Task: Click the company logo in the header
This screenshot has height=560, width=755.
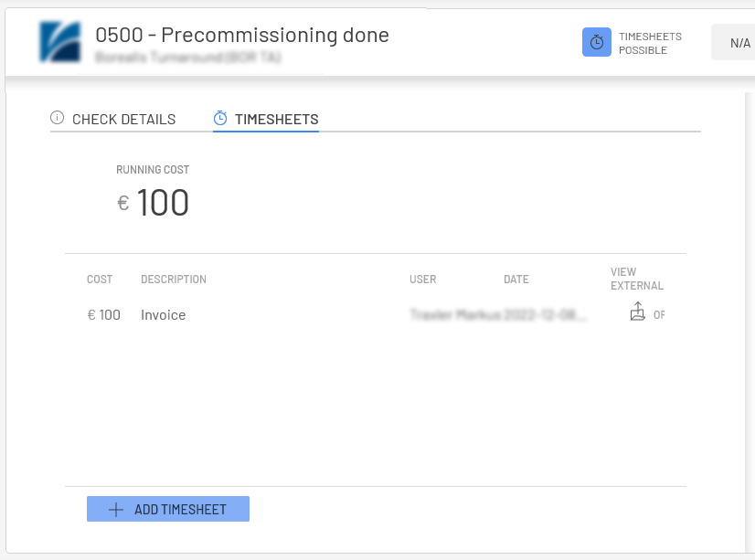Action: pyautogui.click(x=59, y=42)
